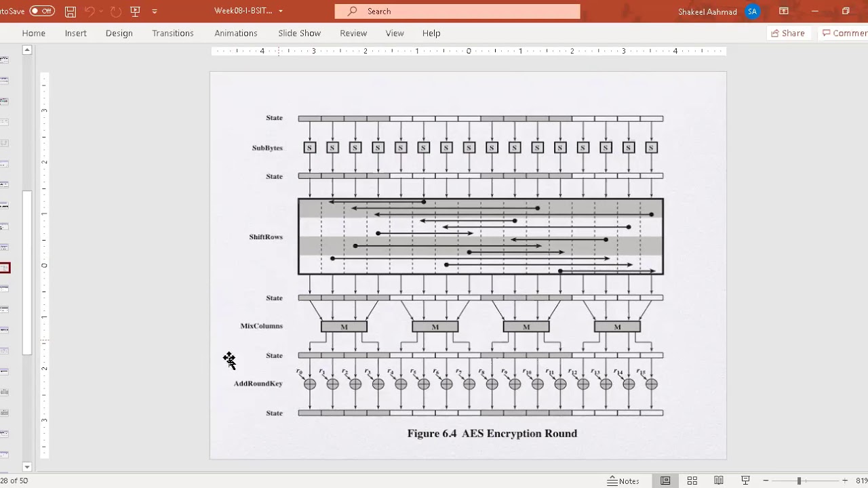Toggle the Notes pane
868x488 pixels.
click(624, 481)
